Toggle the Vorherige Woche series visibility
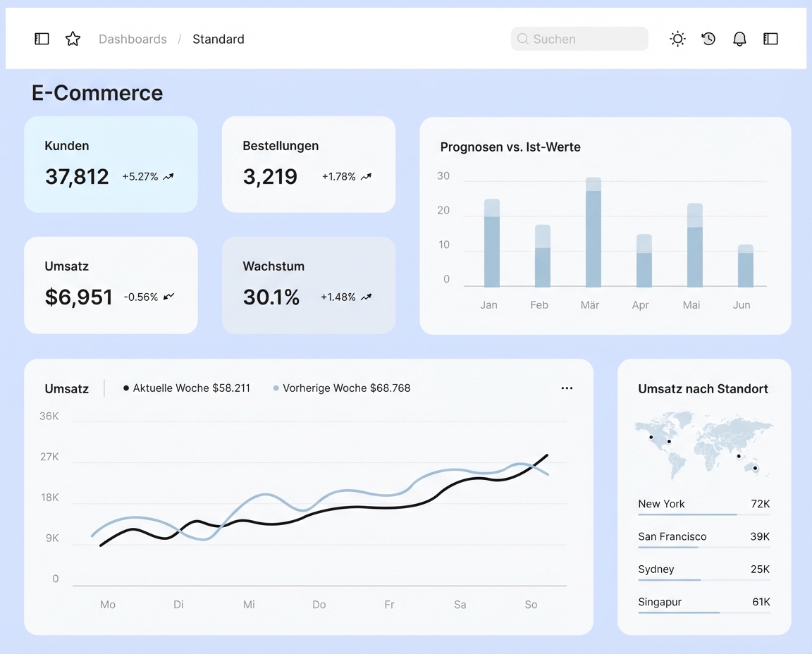 click(x=341, y=388)
